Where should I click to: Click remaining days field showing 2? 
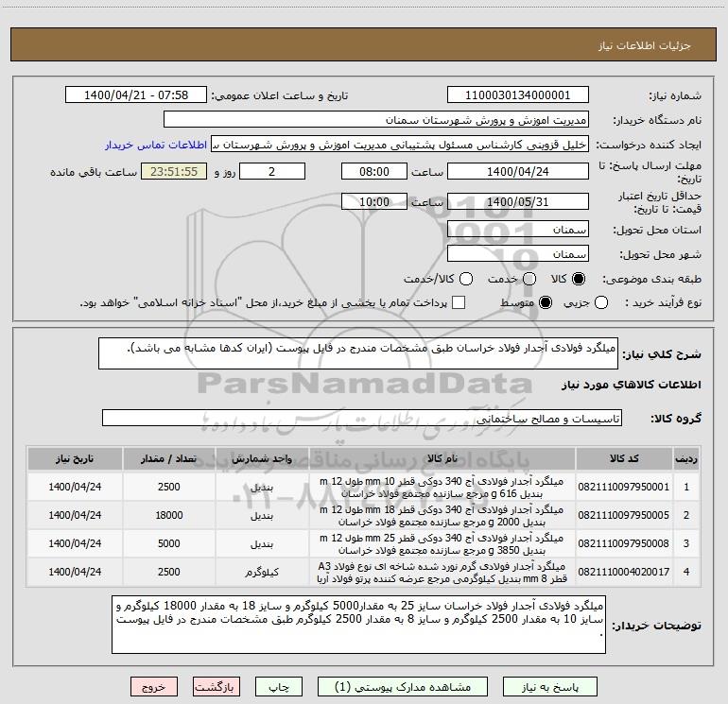272,171
